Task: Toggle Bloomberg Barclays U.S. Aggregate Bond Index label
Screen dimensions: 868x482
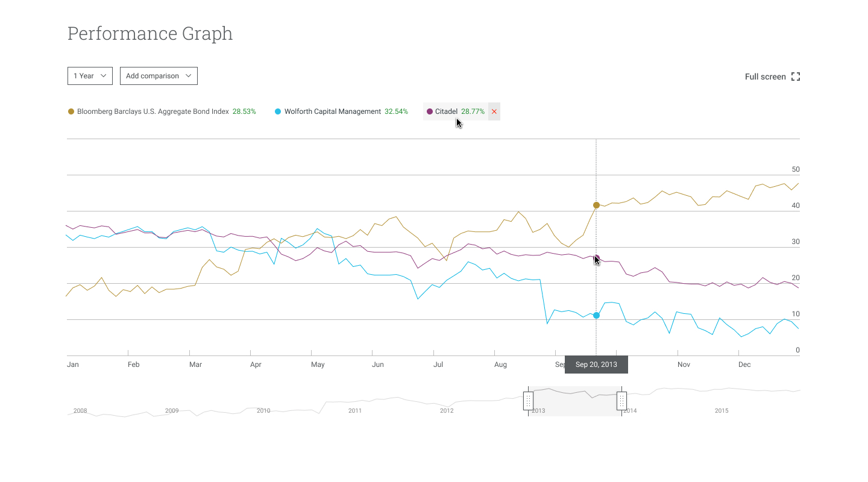Action: click(153, 111)
